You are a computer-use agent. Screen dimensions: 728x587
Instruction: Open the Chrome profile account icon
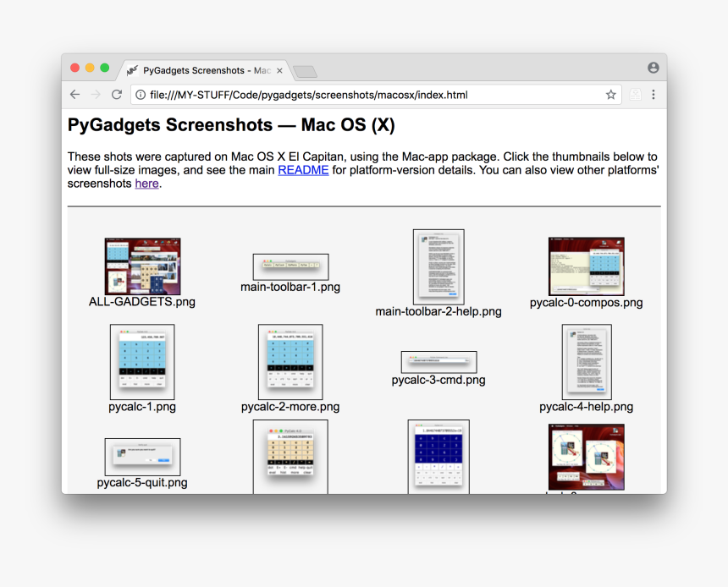pos(654,68)
